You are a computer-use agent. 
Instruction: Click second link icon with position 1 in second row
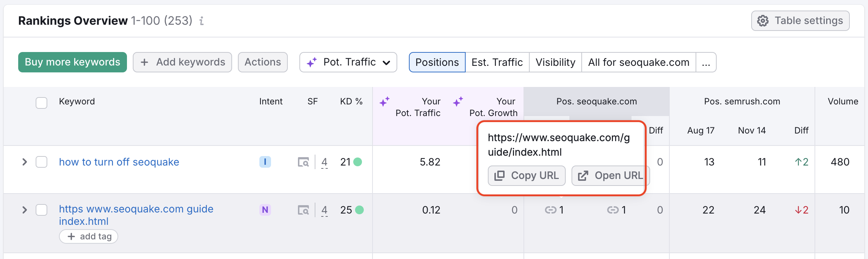(613, 210)
